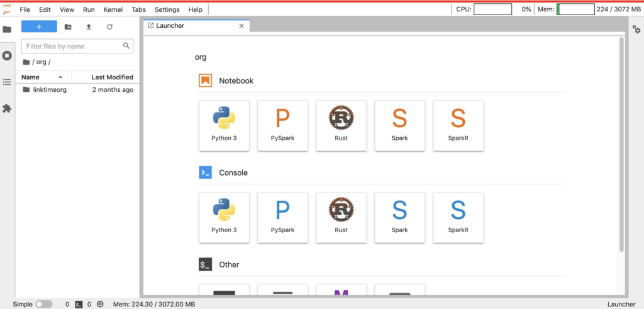Launch a SparkR notebook
The image size is (644, 309).
click(x=458, y=125)
